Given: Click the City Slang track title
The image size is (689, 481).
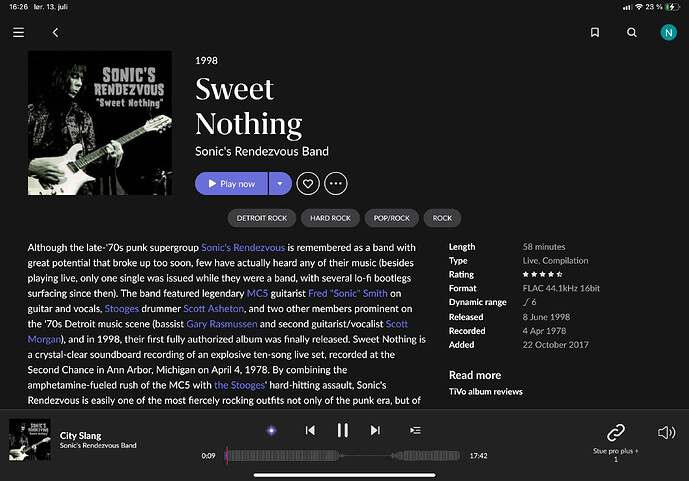Looking at the screenshot, I should [80, 436].
